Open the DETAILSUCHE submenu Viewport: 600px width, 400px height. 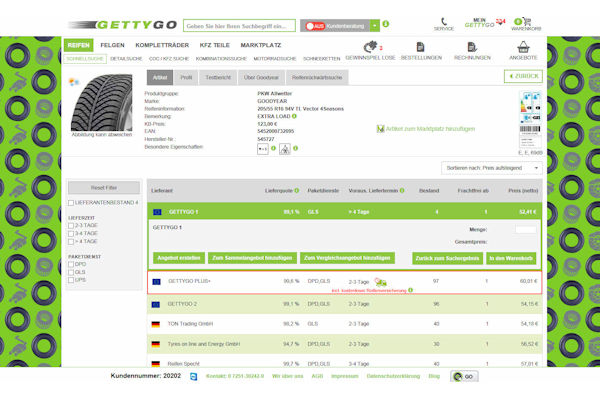pyautogui.click(x=126, y=59)
